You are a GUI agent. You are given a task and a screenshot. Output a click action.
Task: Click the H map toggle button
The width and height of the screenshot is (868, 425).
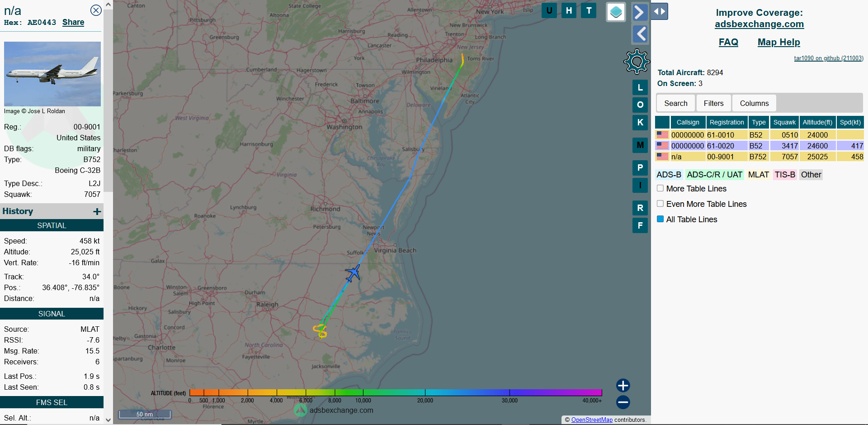click(569, 10)
